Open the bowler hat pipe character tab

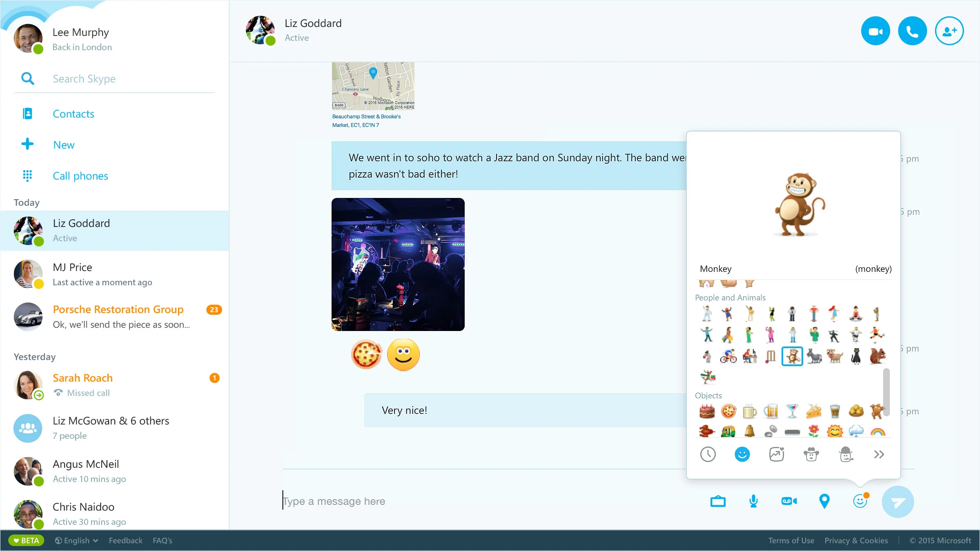tap(846, 454)
